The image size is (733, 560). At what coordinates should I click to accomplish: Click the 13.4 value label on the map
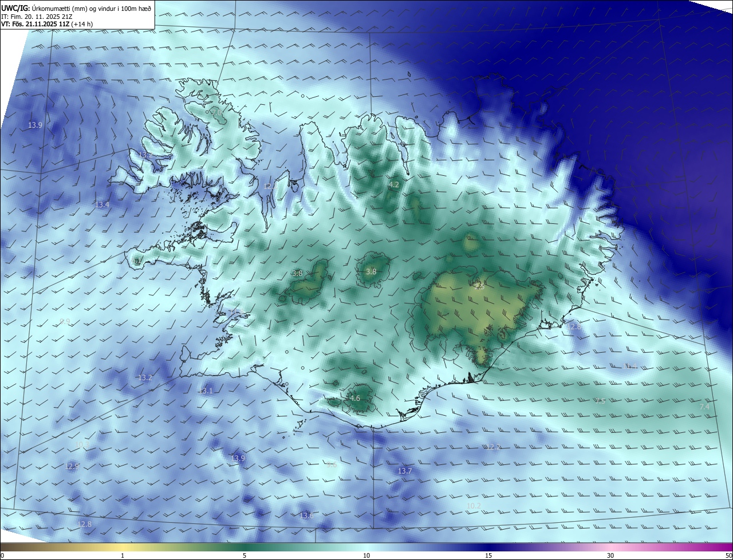coord(102,204)
